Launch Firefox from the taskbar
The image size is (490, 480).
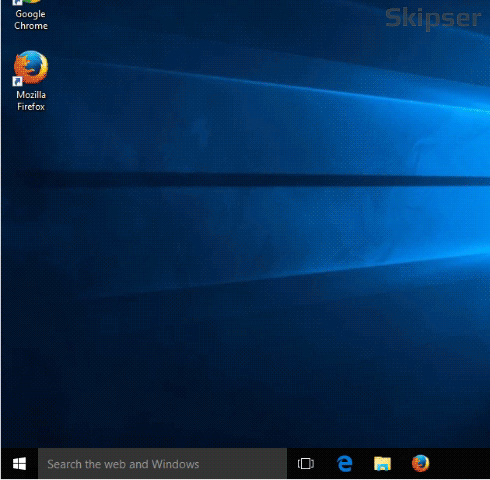pos(420,463)
